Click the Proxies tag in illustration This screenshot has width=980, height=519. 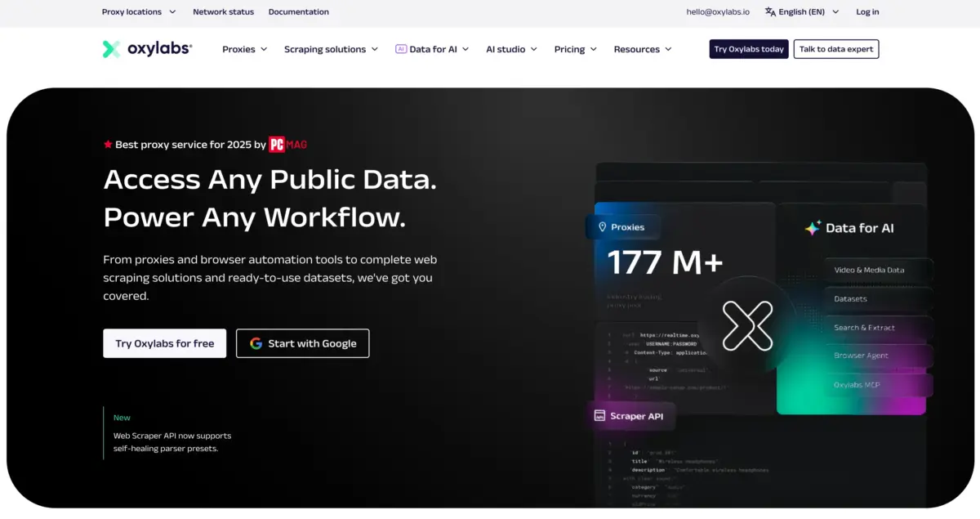(x=623, y=227)
